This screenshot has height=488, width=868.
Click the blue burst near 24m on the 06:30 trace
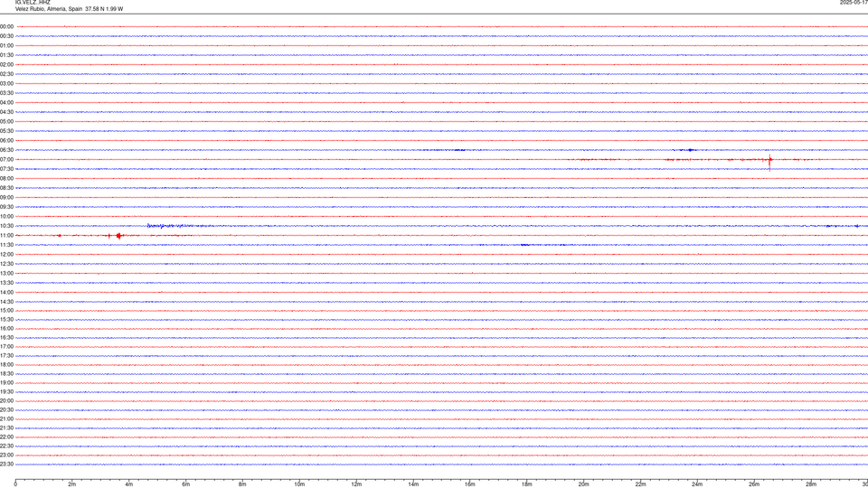tap(690, 150)
